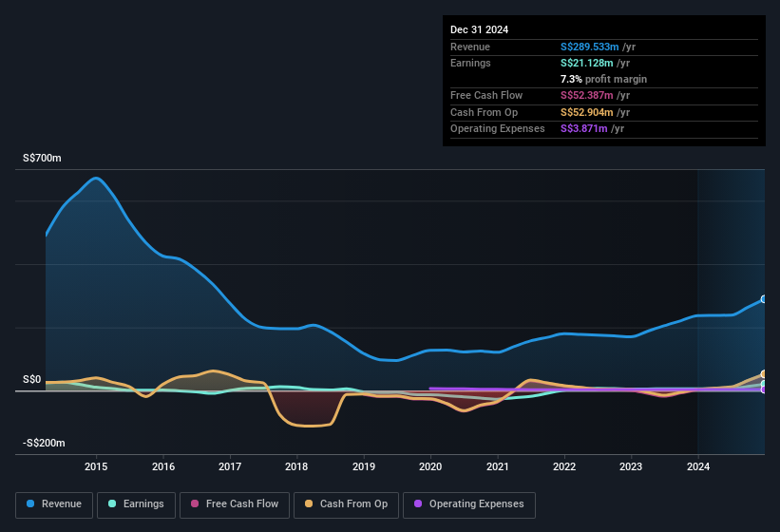Viewport: 780px width, 532px height.
Task: Click the 2024 x-axis label
Action: (698, 466)
